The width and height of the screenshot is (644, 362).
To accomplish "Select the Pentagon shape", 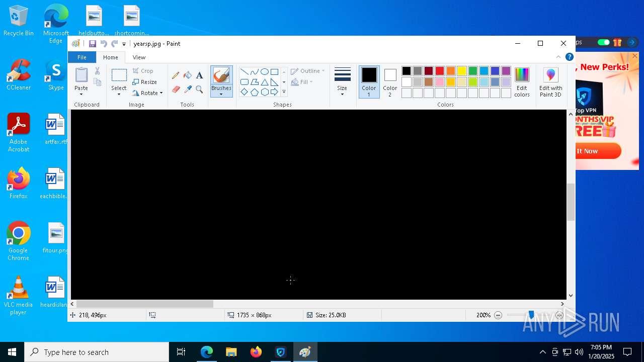I will coord(254,92).
